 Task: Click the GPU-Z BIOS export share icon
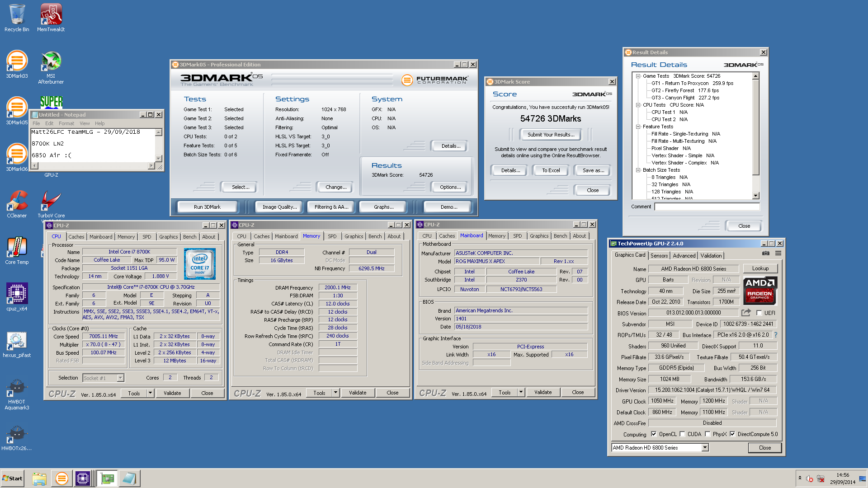click(746, 313)
